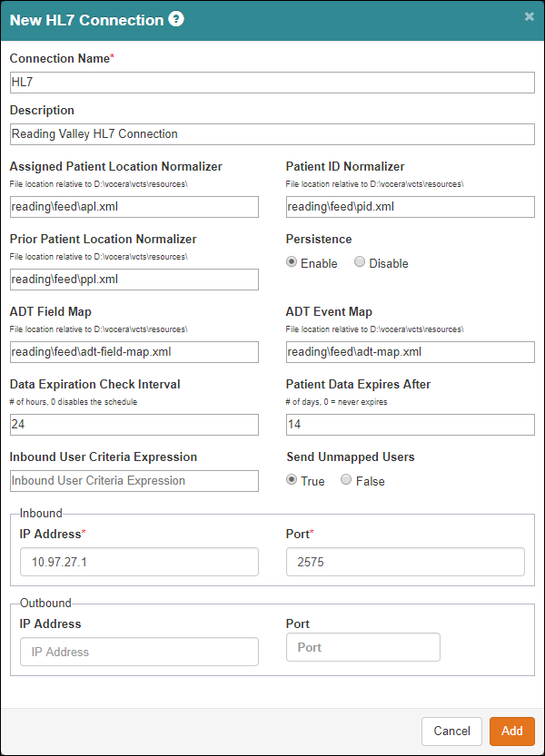Cancel the new connection dialog

click(451, 731)
